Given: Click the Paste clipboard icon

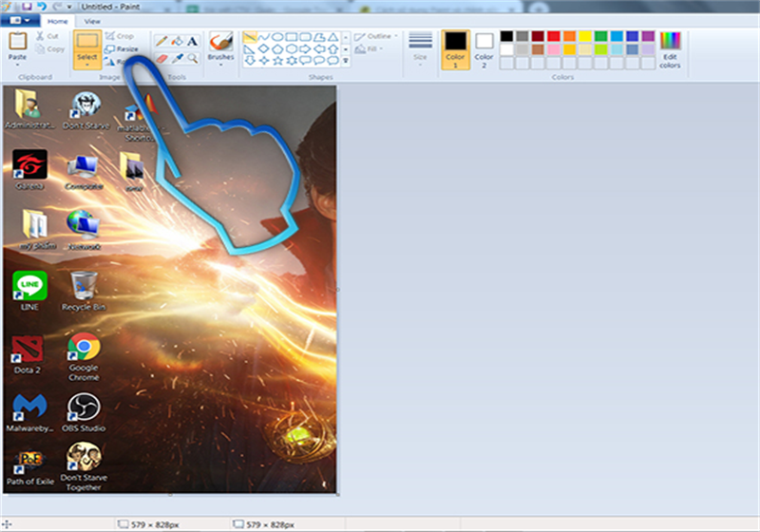Looking at the screenshot, I should coord(17,41).
